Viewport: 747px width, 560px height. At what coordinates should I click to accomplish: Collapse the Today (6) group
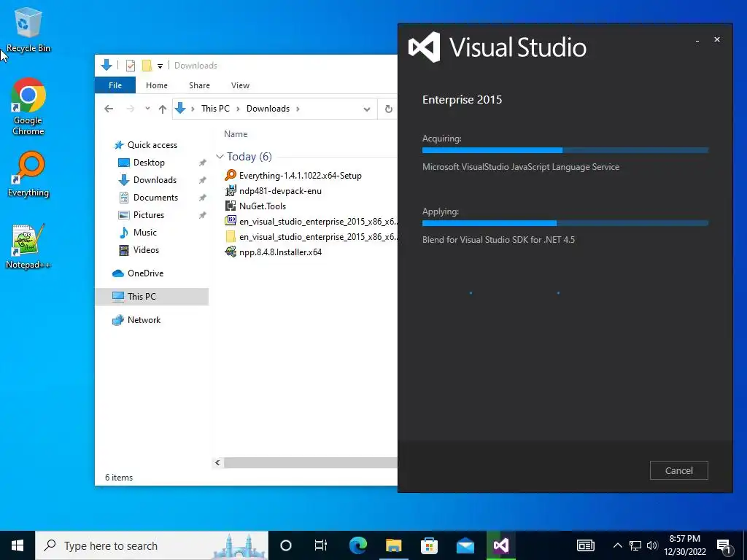(x=220, y=157)
